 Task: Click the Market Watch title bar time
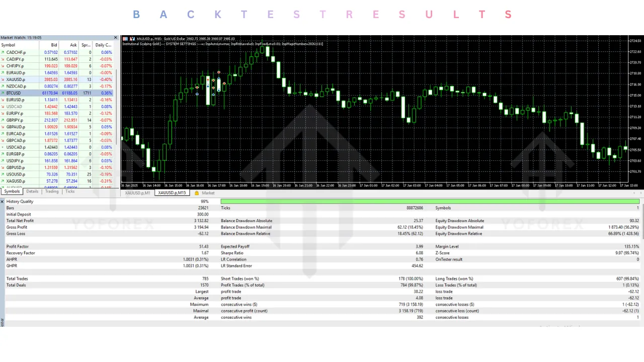(35, 38)
